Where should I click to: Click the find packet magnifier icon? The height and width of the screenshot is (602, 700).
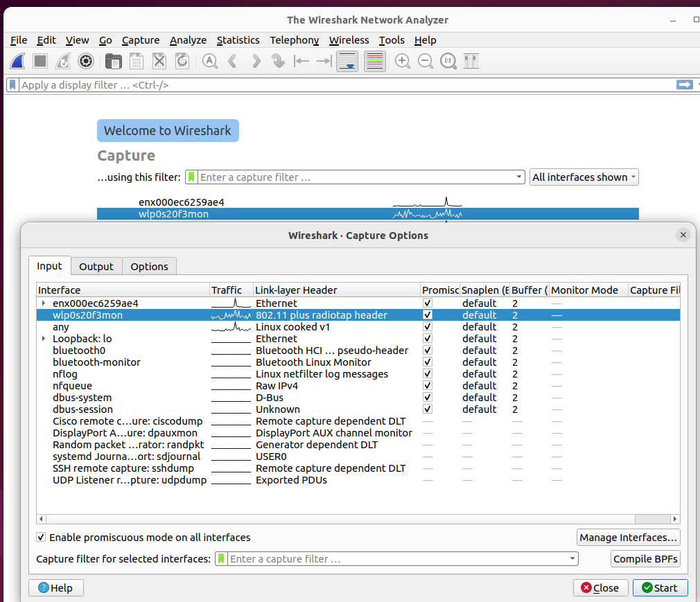(210, 62)
